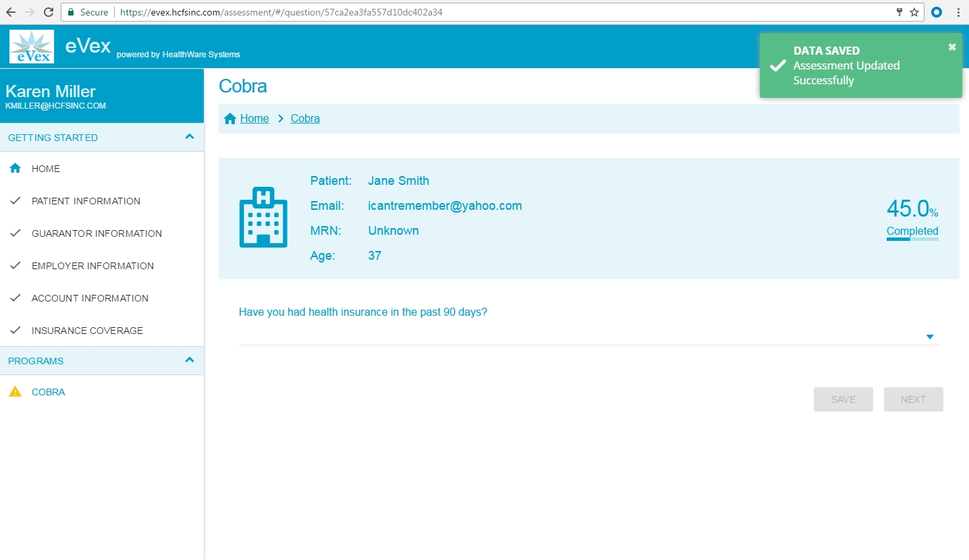Select Insurance Coverage in sidebar
Viewport: 969px width, 560px height.
87,331
